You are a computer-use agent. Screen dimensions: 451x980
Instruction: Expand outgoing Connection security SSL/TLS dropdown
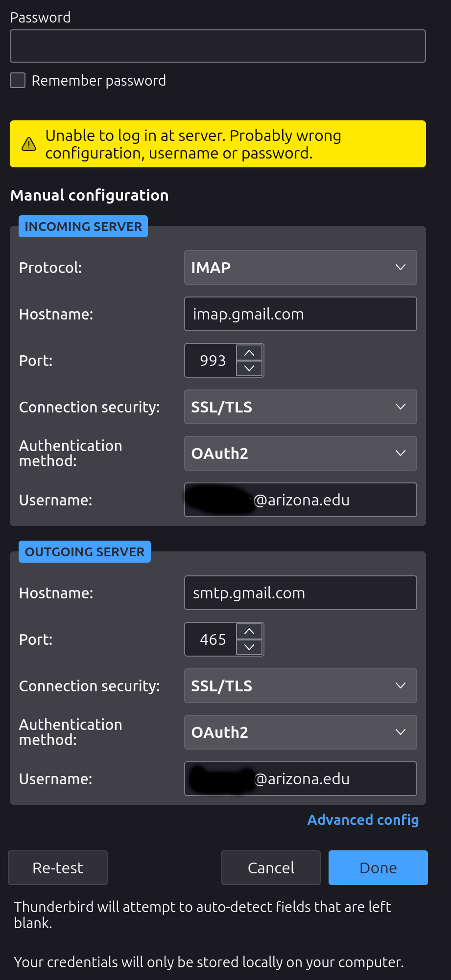pyautogui.click(x=300, y=686)
